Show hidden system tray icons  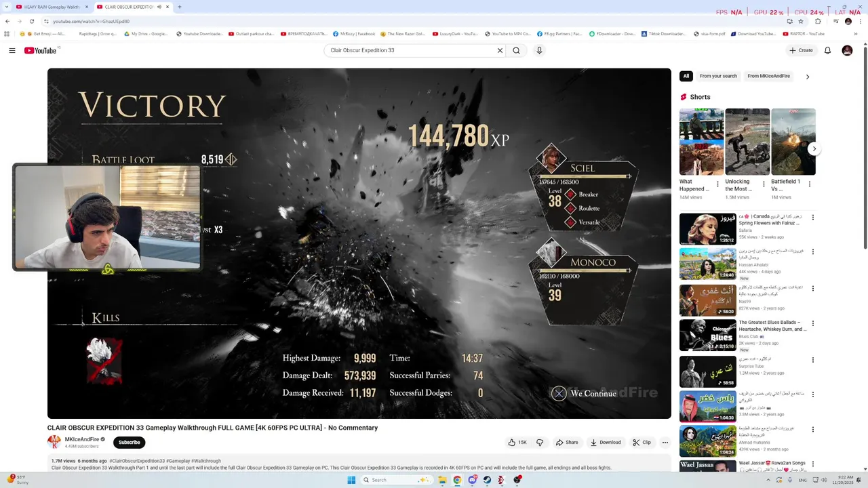768,480
